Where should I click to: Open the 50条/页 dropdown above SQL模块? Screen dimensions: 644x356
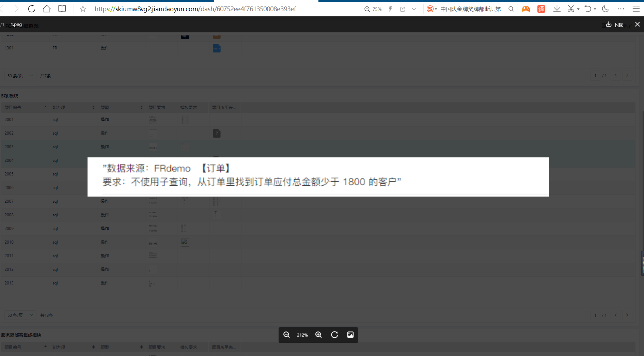20,76
